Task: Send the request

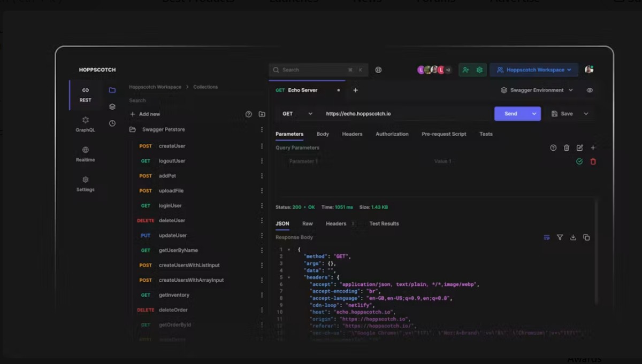Action: pos(511,114)
